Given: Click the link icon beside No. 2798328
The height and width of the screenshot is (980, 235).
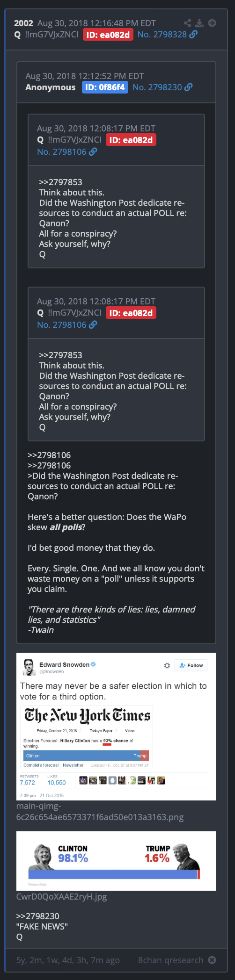Looking at the screenshot, I should coord(193,35).
